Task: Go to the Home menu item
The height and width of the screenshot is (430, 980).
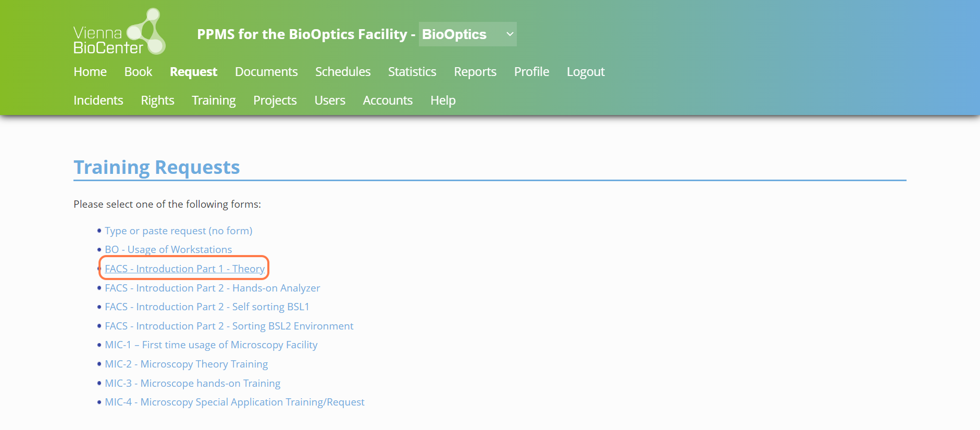Action: coord(90,72)
